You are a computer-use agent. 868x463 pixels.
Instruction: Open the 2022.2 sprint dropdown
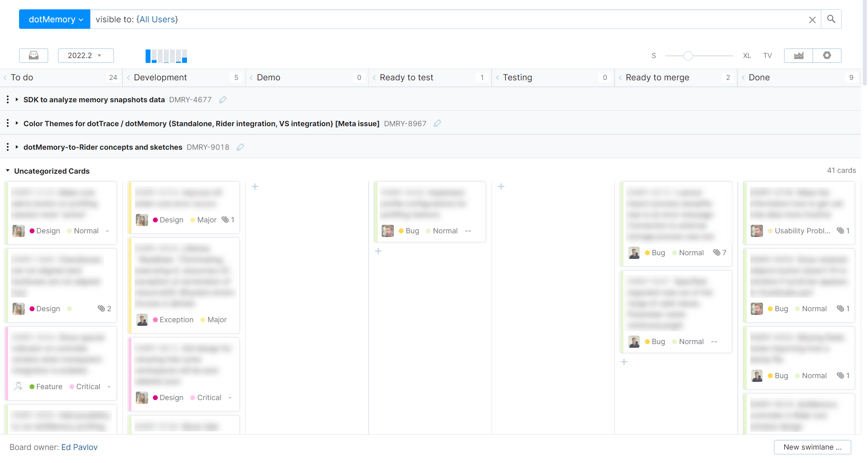86,55
